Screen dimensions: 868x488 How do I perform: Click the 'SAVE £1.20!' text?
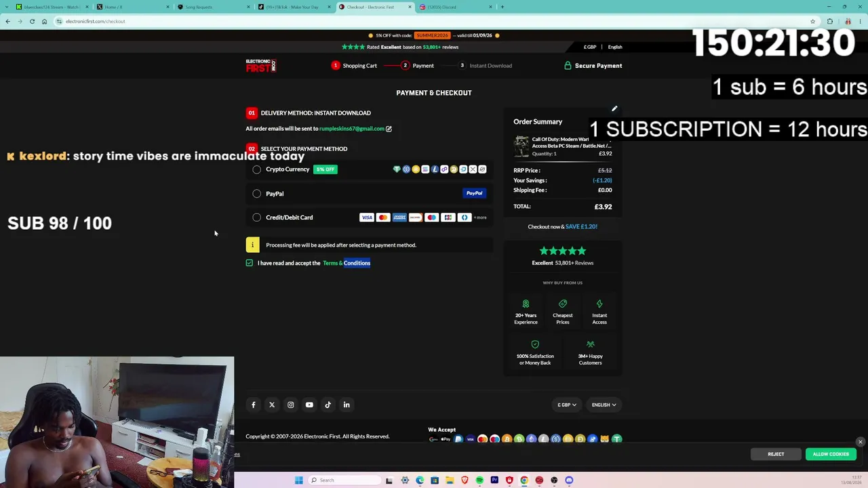point(581,226)
